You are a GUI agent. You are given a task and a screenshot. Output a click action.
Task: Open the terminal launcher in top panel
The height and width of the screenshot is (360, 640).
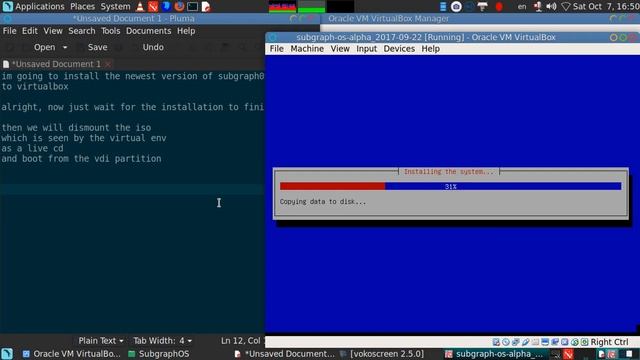(193, 7)
